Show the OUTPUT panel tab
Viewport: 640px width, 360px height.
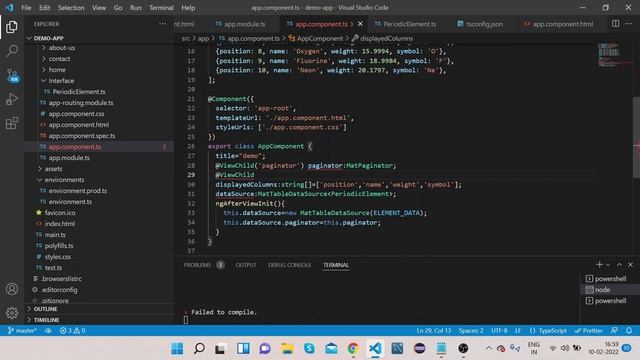pyautogui.click(x=246, y=265)
